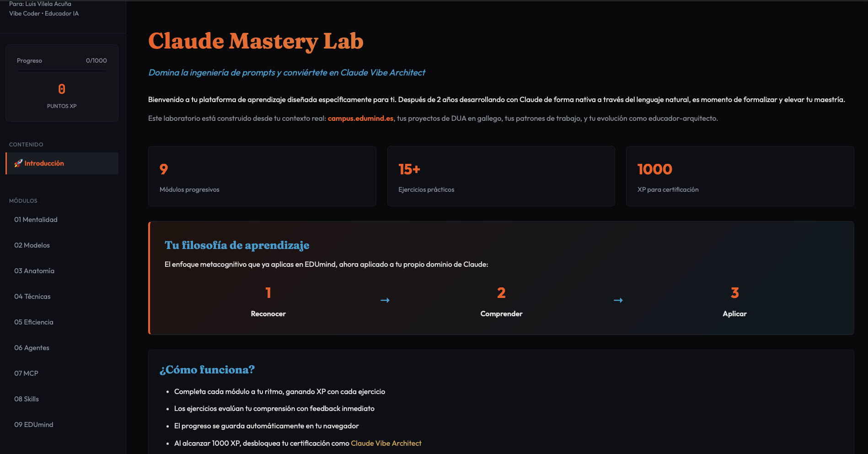The image size is (868, 454).
Task: Click the XP progress bar
Action: 62,71
